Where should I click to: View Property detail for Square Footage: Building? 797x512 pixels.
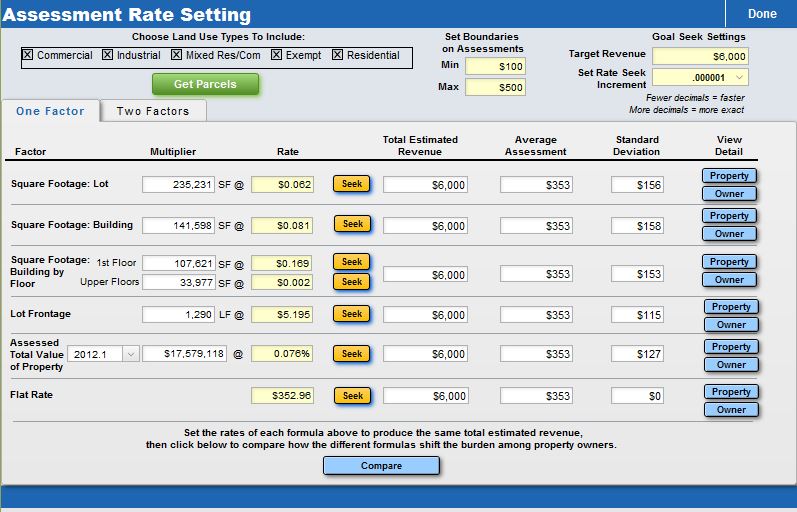click(x=729, y=216)
